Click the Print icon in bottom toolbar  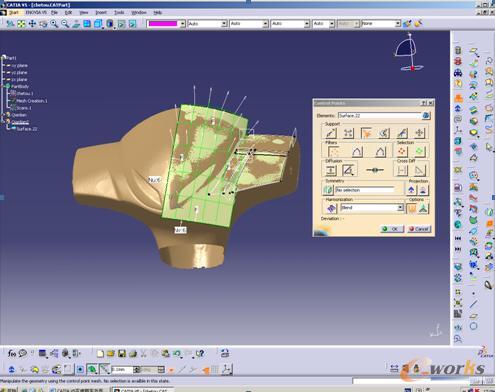point(133,353)
